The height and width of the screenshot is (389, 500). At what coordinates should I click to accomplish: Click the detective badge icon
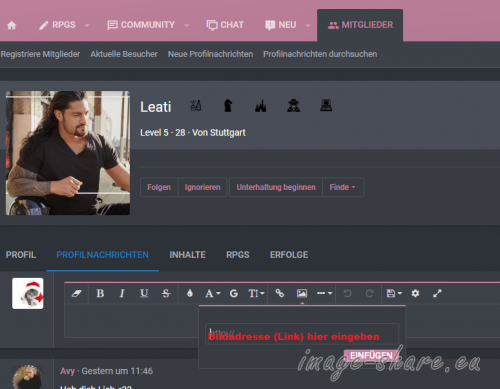[x=293, y=106]
